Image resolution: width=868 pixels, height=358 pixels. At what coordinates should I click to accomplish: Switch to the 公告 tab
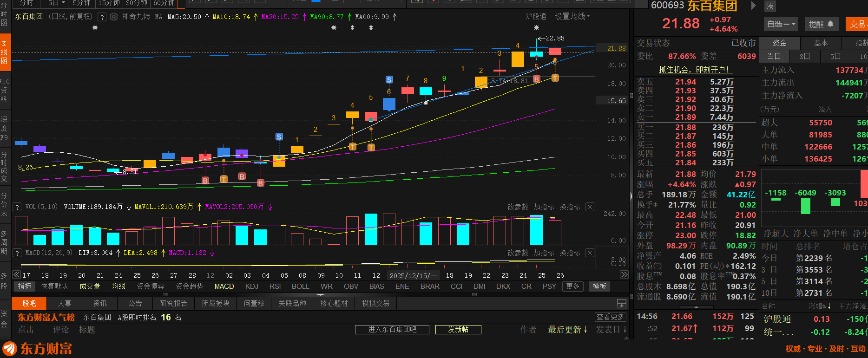point(135,304)
